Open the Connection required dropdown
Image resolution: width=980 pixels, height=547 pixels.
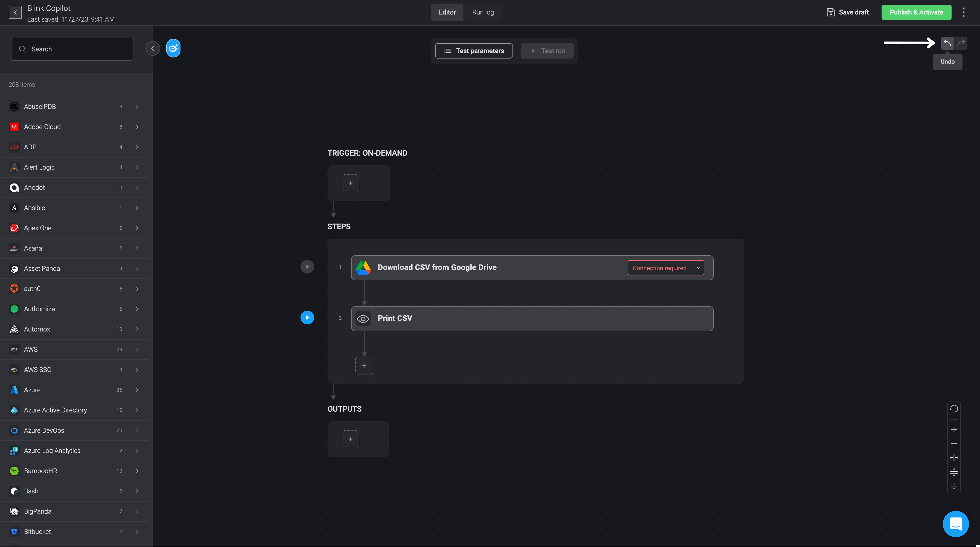666,268
